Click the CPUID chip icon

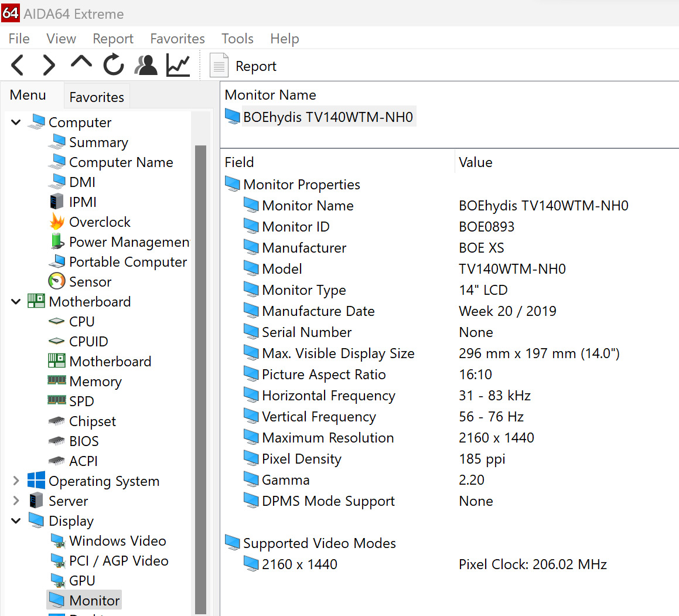tap(57, 341)
